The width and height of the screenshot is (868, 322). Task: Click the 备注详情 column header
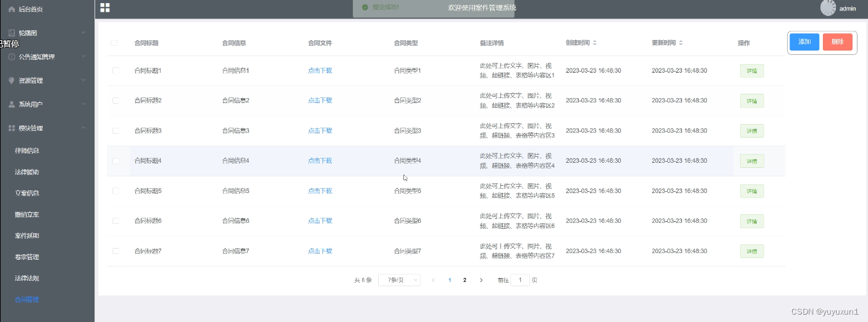(x=492, y=43)
